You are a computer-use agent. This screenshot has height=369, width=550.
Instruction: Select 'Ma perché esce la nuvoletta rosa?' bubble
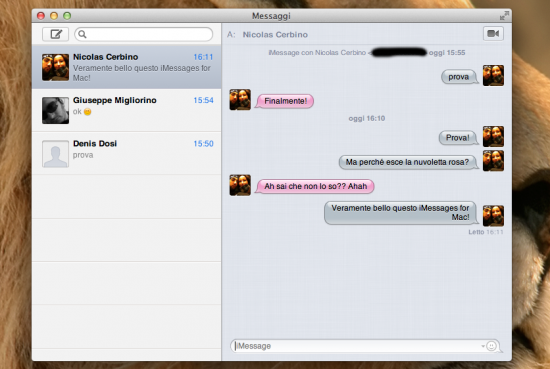pyautogui.click(x=408, y=162)
